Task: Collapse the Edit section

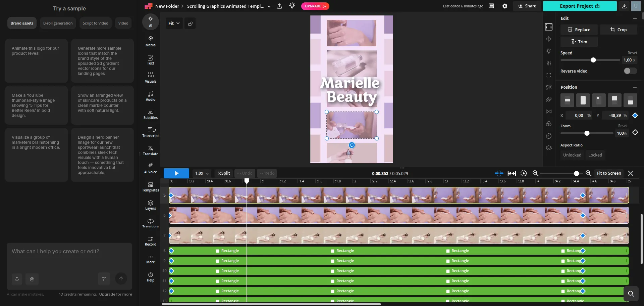Action: [635, 18]
